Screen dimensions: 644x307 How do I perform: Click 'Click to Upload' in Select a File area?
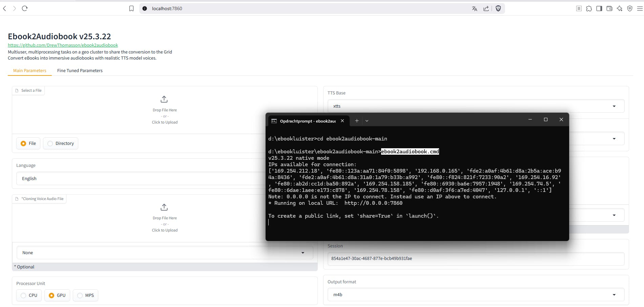point(165,123)
